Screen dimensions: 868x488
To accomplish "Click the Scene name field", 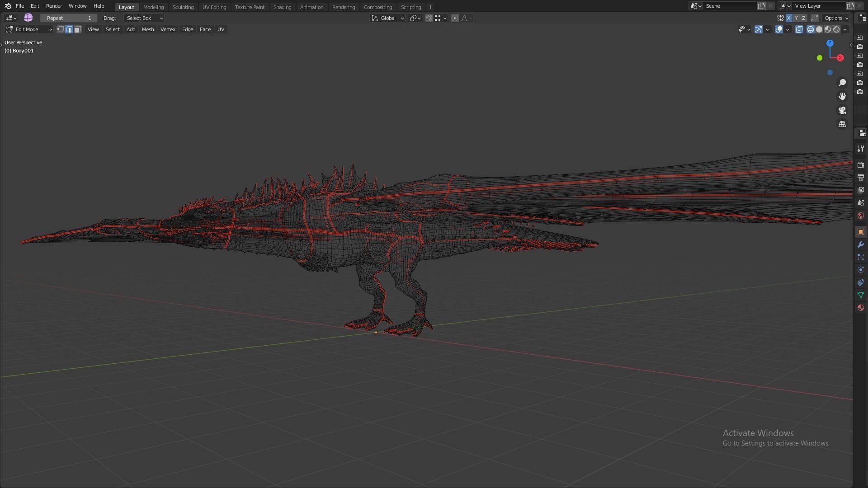I will tap(730, 6).
